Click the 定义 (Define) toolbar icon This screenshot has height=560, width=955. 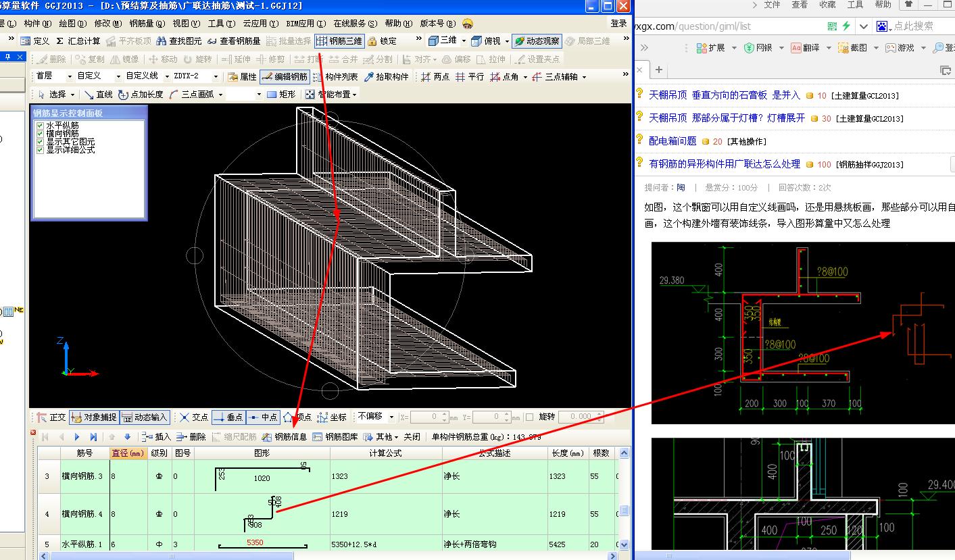point(35,41)
